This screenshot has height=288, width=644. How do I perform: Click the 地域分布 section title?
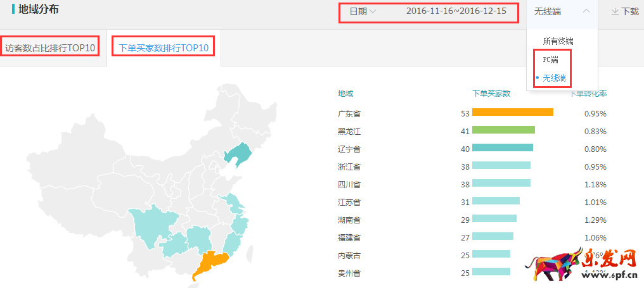click(x=38, y=9)
